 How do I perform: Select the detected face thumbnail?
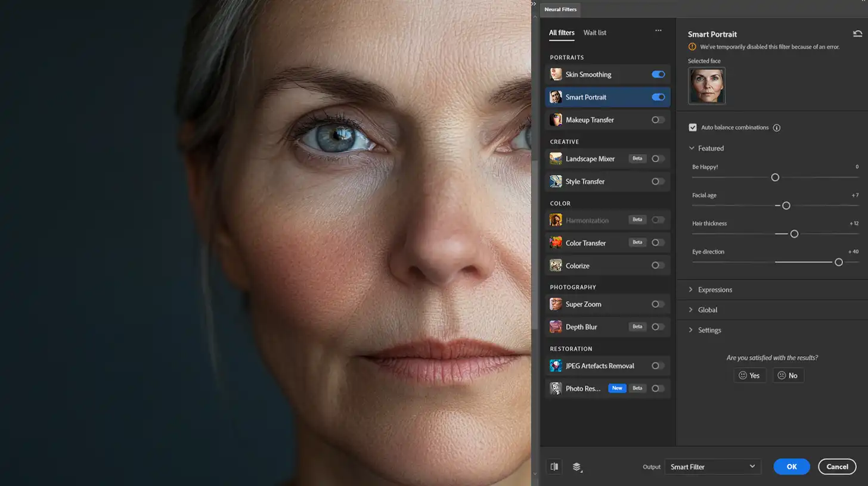tap(706, 86)
